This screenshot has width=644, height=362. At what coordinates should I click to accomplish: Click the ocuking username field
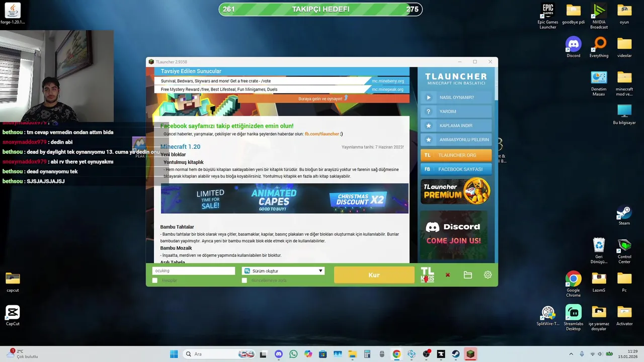coord(194,271)
